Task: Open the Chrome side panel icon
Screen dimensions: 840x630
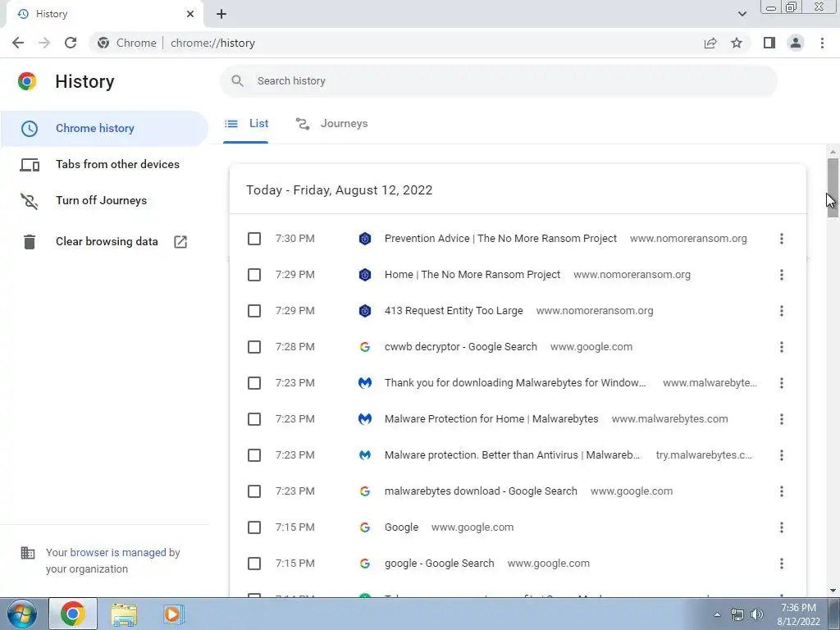Action: click(x=769, y=43)
